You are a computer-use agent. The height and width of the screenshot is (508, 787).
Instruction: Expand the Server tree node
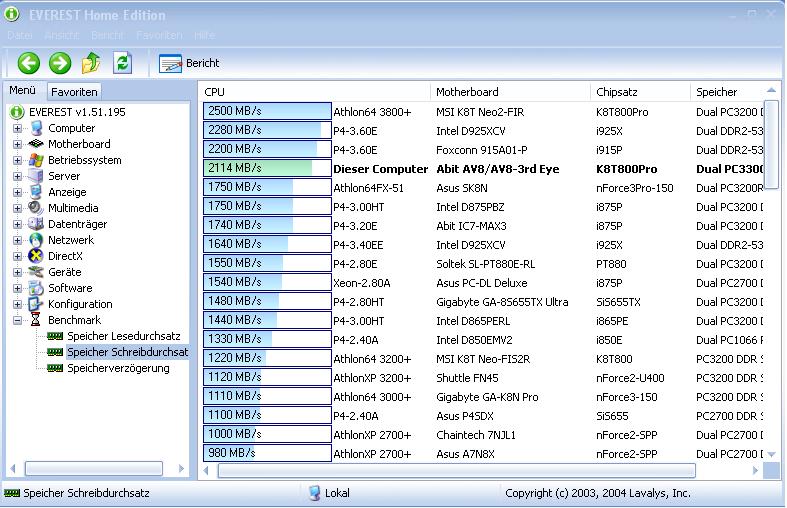18,177
